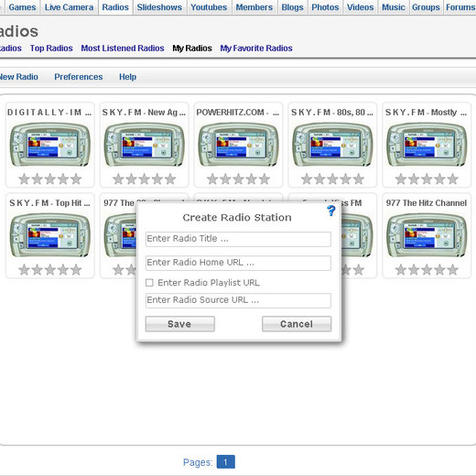
Task: Select the My Radios link
Action: tap(192, 49)
